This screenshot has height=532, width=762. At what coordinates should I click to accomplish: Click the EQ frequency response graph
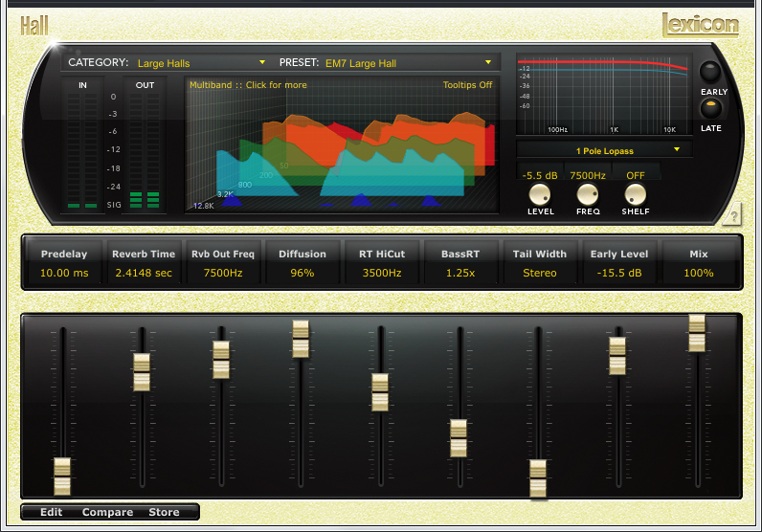604,95
